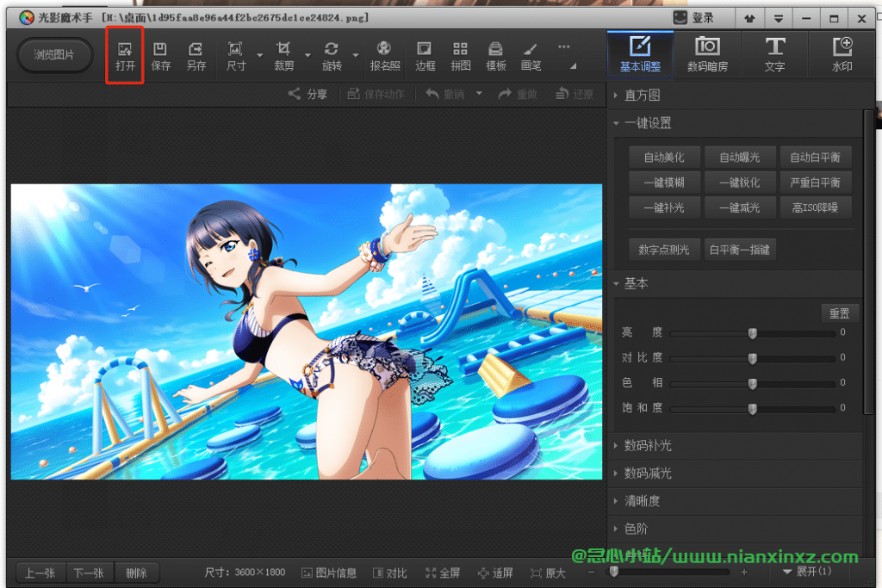Open the 裁剪 dropdown arrow
This screenshot has width=882, height=588.
click(x=307, y=55)
